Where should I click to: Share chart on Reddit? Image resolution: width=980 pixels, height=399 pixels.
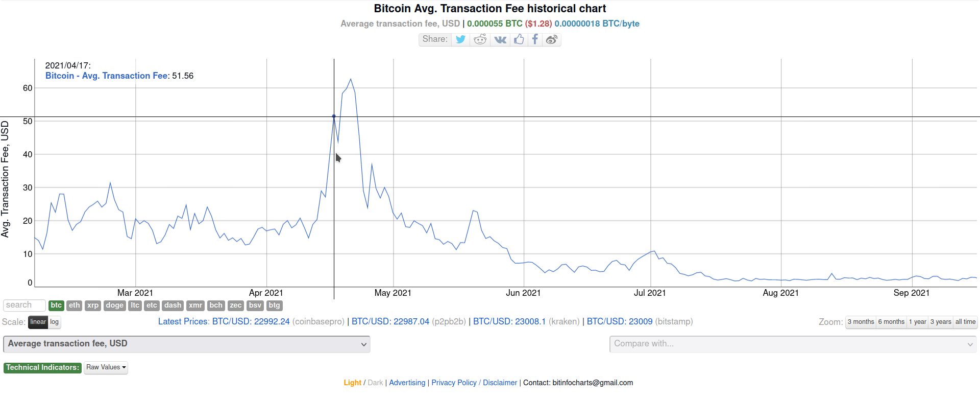pos(480,39)
